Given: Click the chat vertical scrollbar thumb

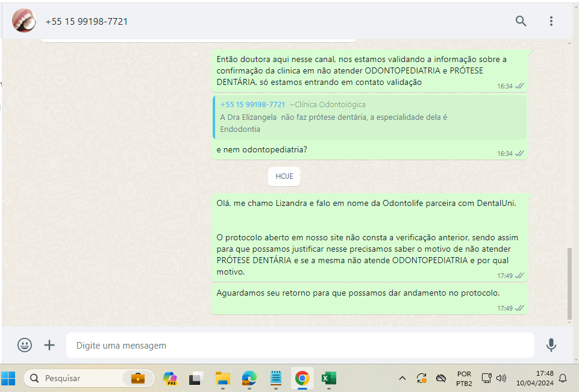Looking at the screenshot, I should pyautogui.click(x=570, y=283).
